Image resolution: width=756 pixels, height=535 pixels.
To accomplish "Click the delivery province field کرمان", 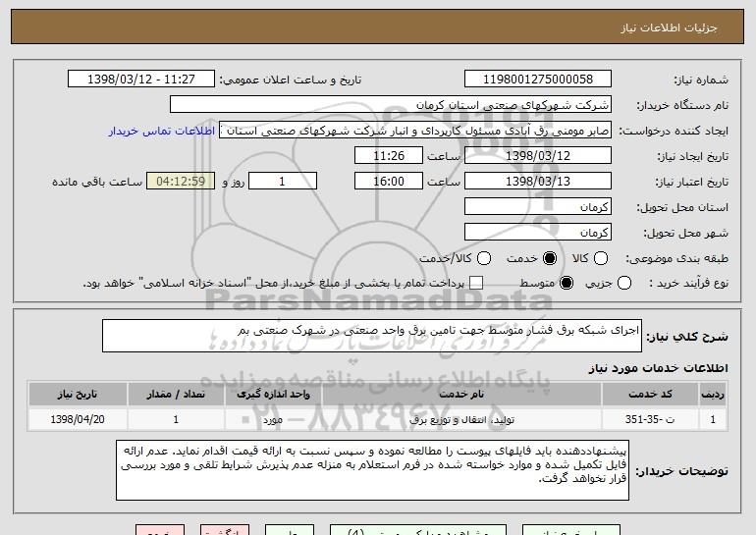I will coord(538,207).
